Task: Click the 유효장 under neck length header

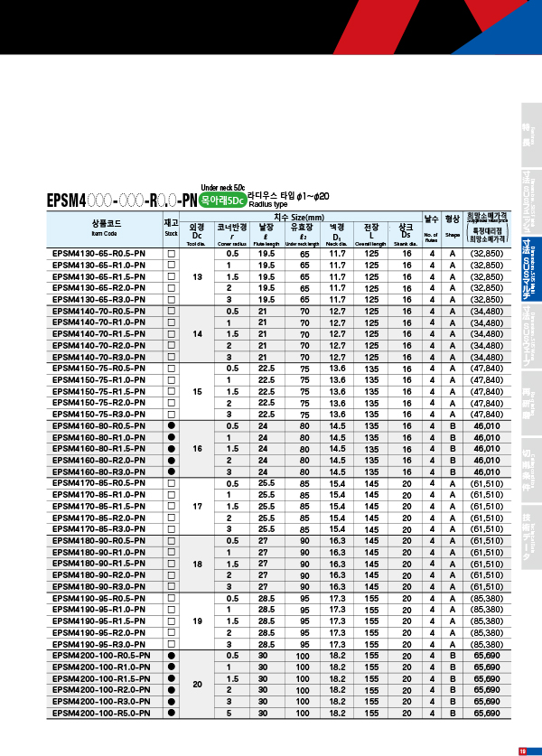Action: 303,234
